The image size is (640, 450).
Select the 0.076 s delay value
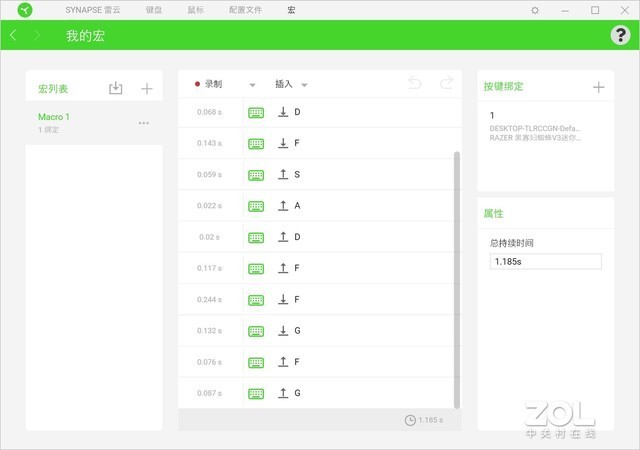(209, 362)
